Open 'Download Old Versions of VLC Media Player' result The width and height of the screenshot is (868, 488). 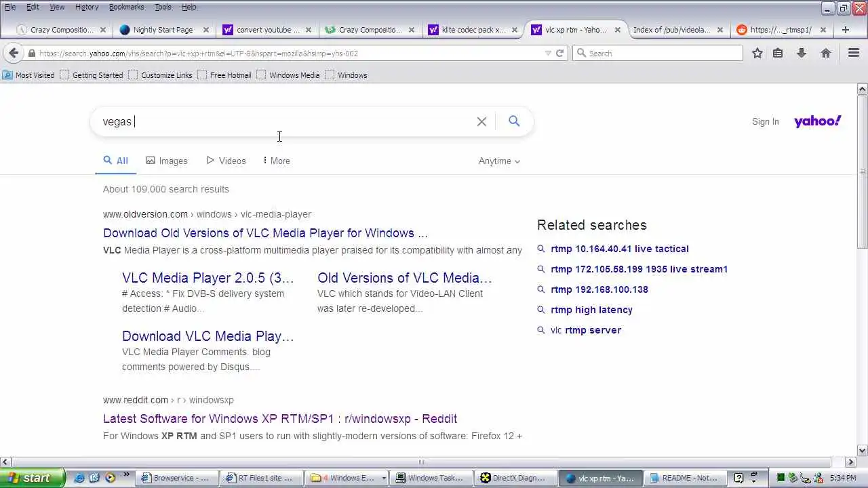265,233
